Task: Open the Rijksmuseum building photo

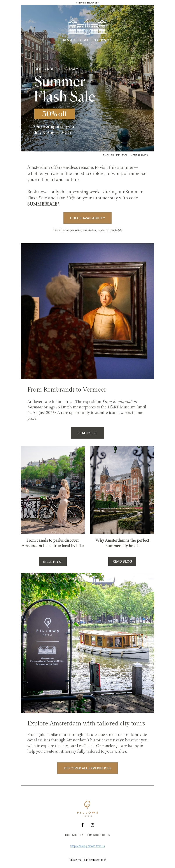Action: 122,490
